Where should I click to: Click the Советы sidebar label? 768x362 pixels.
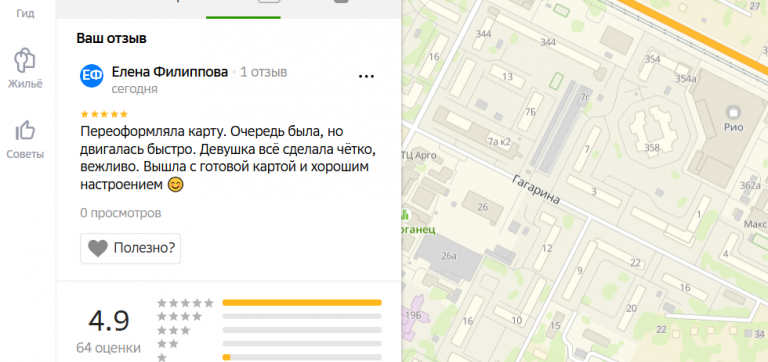coord(25,154)
